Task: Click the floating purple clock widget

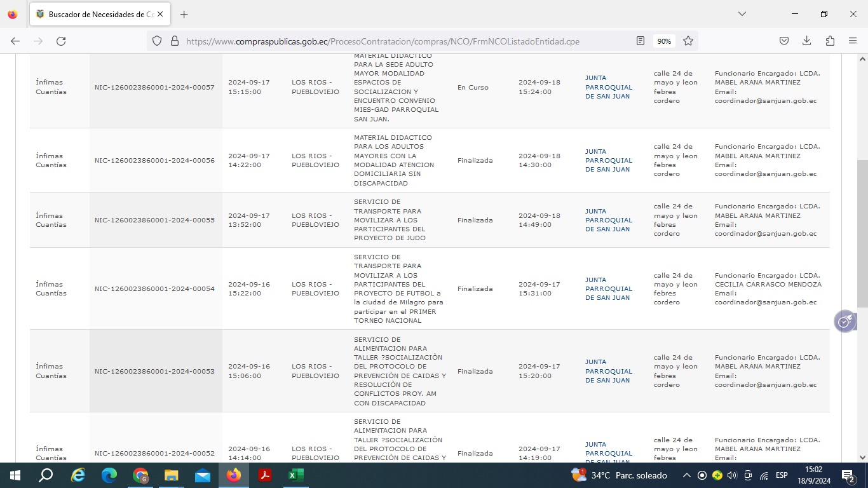Action: (844, 322)
